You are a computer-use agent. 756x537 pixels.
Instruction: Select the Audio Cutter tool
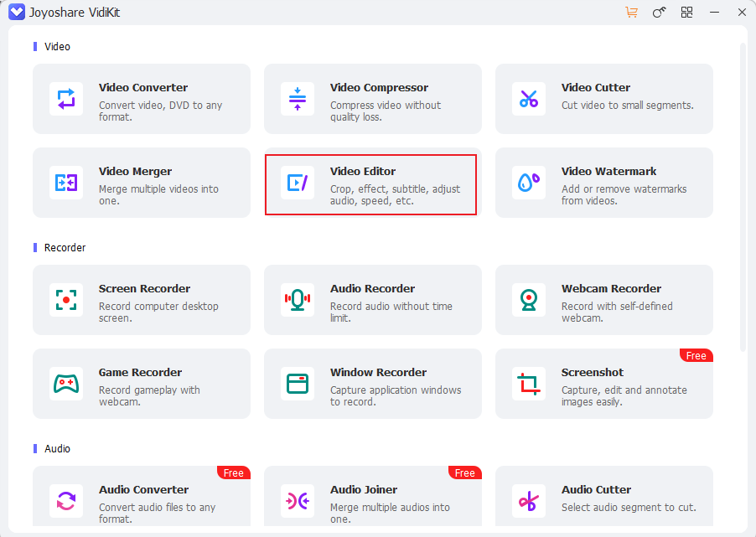click(x=603, y=499)
